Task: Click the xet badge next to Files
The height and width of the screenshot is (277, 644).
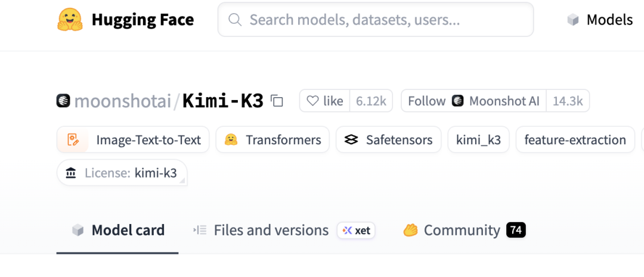Action: pos(357,230)
